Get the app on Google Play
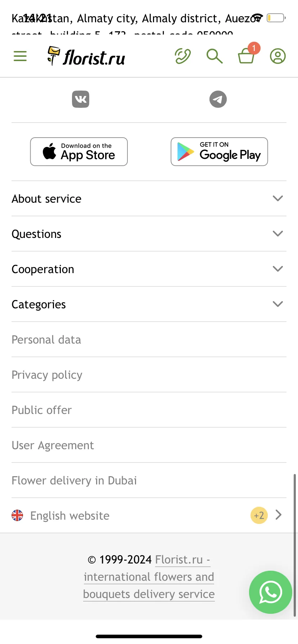Image resolution: width=298 pixels, height=644 pixels. click(x=219, y=152)
